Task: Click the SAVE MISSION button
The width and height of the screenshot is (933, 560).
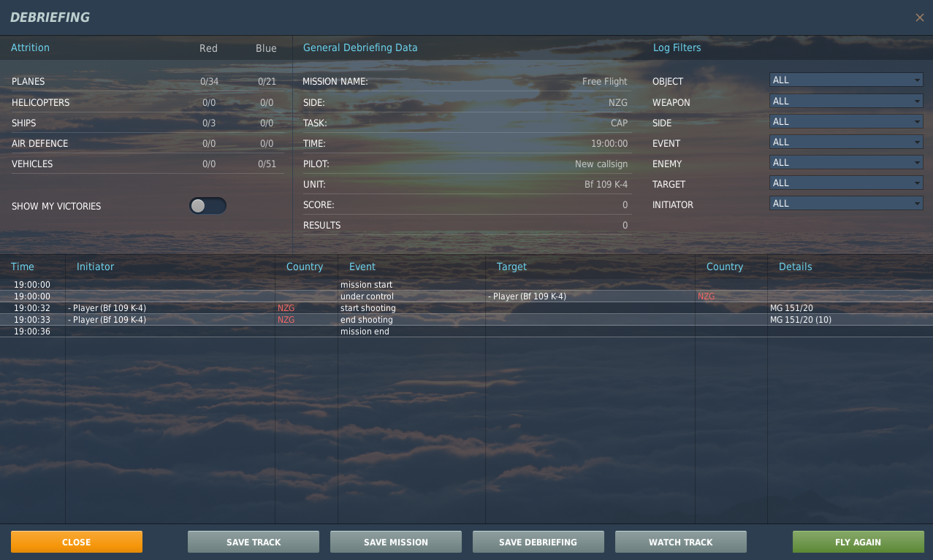Action: 396,542
